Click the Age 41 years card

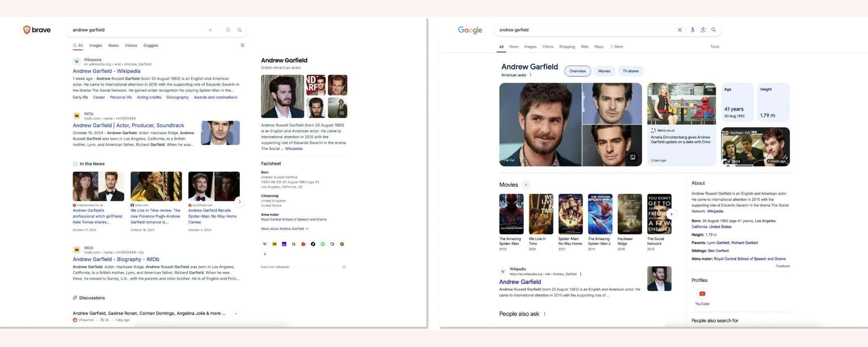tap(737, 102)
